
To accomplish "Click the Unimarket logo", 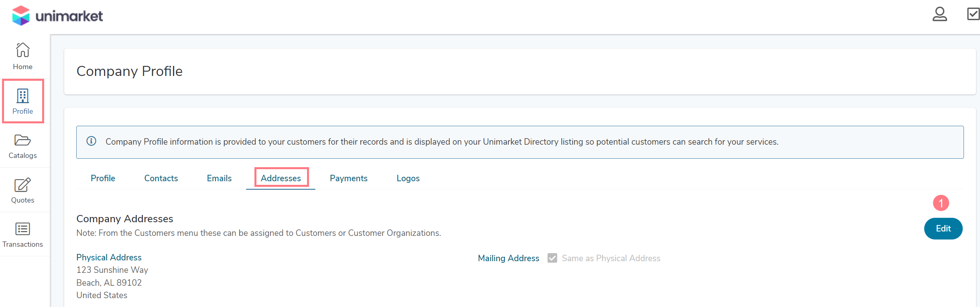I will [x=57, y=16].
